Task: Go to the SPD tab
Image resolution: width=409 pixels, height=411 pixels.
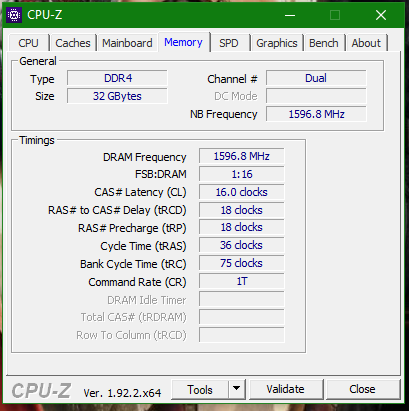Action: click(229, 43)
